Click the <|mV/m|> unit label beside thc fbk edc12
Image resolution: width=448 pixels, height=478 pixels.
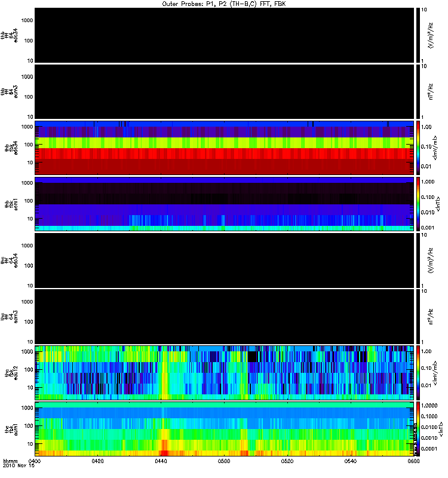435,373
